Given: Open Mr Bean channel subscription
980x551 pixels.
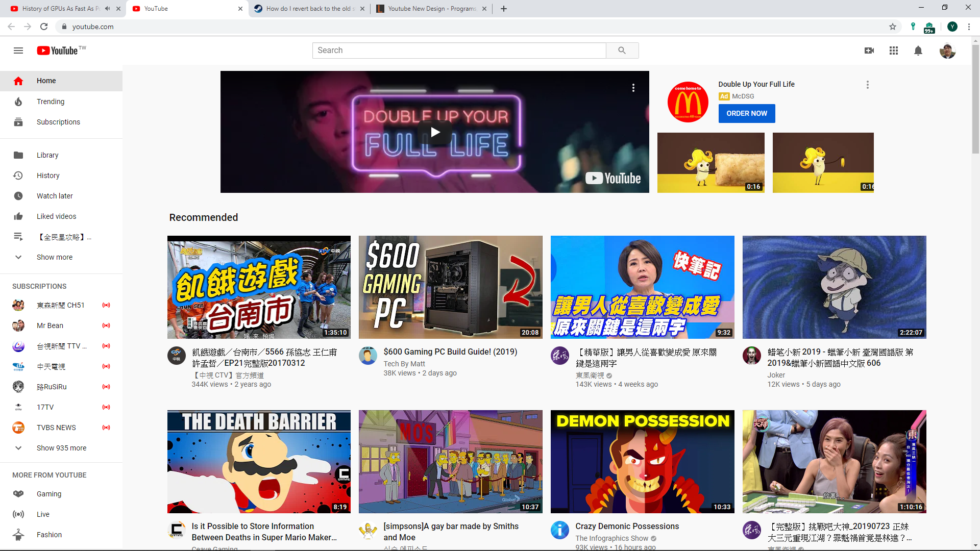Looking at the screenshot, I should point(61,325).
